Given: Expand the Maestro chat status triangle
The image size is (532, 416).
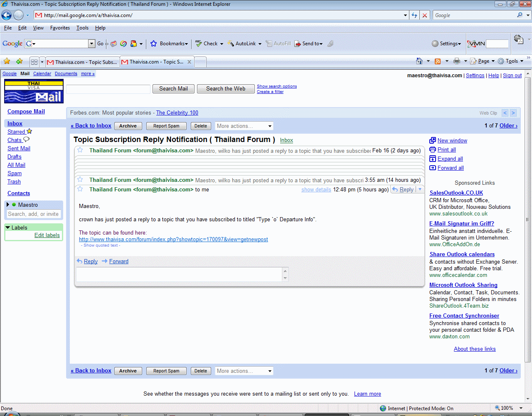Looking at the screenshot, I should pos(7,205).
